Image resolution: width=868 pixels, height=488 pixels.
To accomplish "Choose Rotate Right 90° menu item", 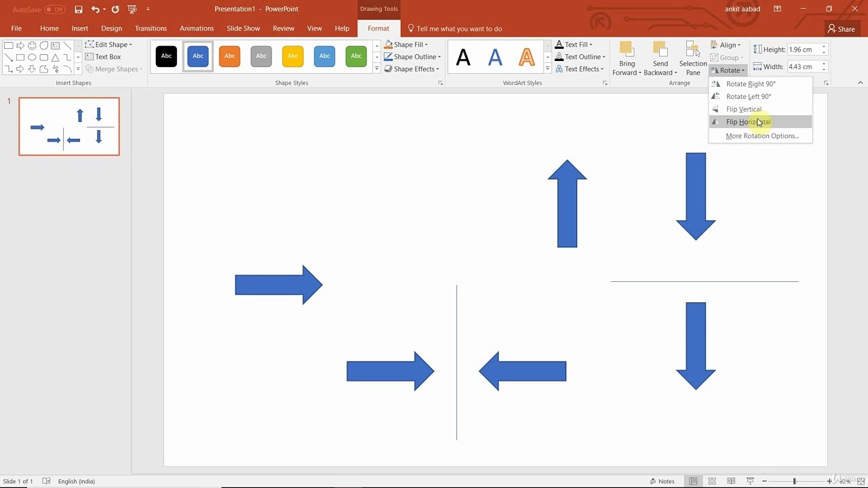I will 760,84.
